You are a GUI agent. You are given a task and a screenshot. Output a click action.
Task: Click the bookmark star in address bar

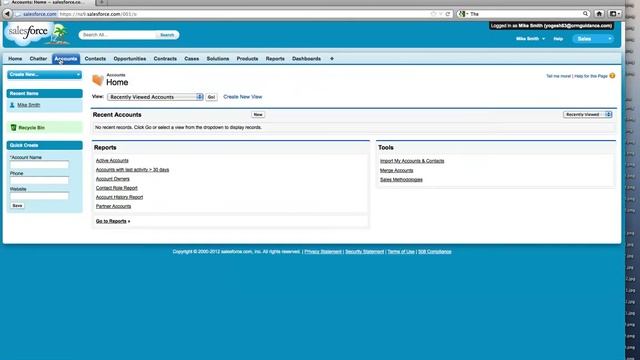[433, 14]
